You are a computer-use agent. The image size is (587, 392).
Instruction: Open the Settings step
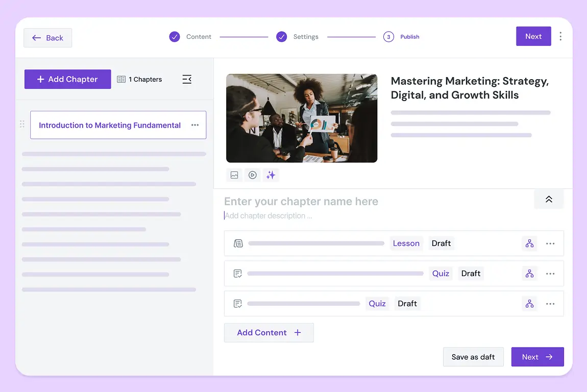tap(297, 37)
